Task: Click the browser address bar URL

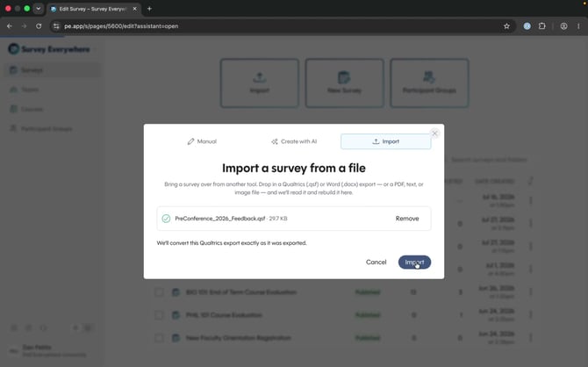Action: 121,25
